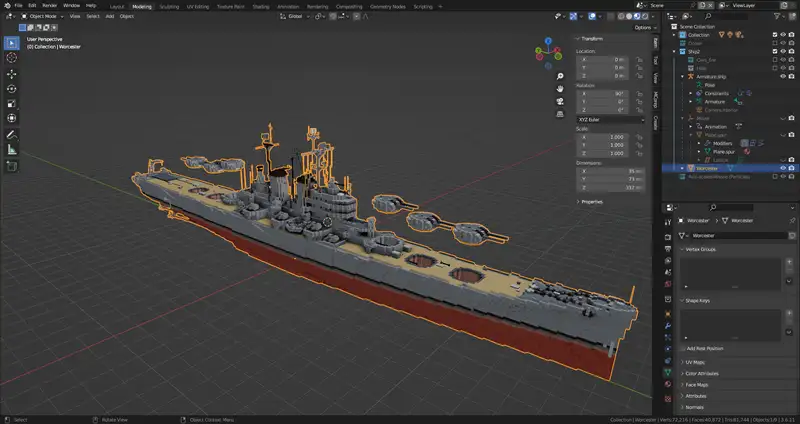
Task: Toggle the snapping magnet button
Action: (x=333, y=16)
